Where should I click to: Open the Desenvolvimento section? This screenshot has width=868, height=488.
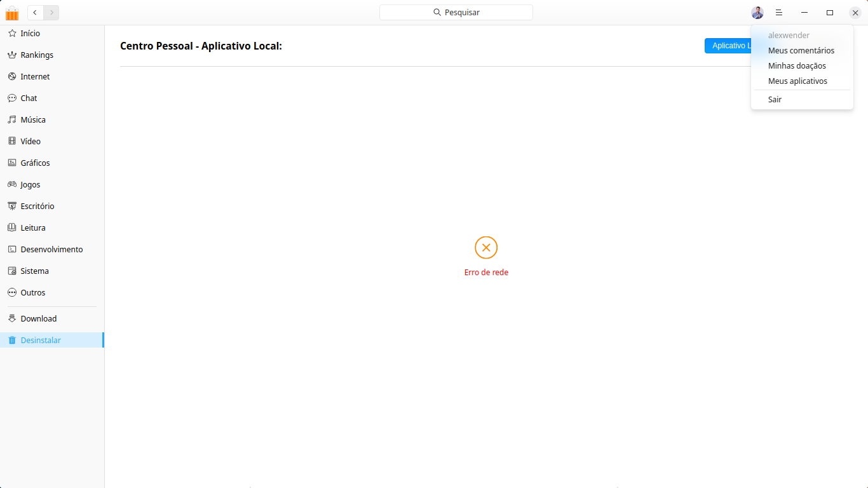[52, 249]
